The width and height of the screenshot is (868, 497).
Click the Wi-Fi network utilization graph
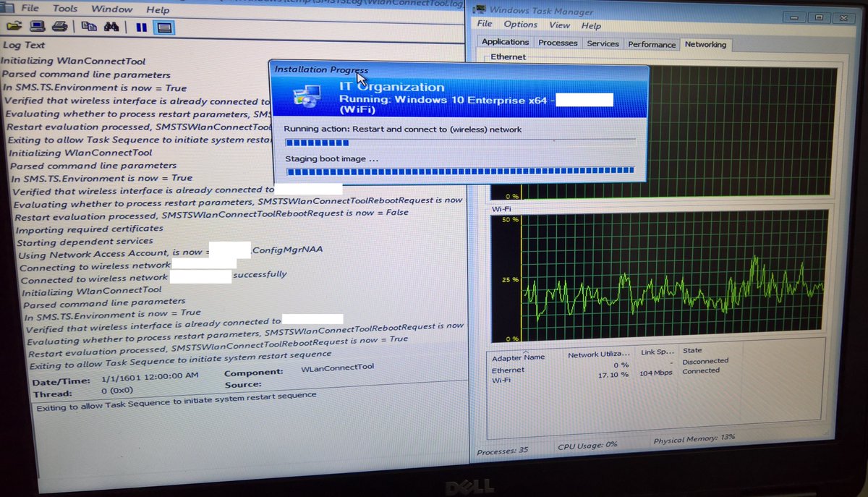[658, 276]
